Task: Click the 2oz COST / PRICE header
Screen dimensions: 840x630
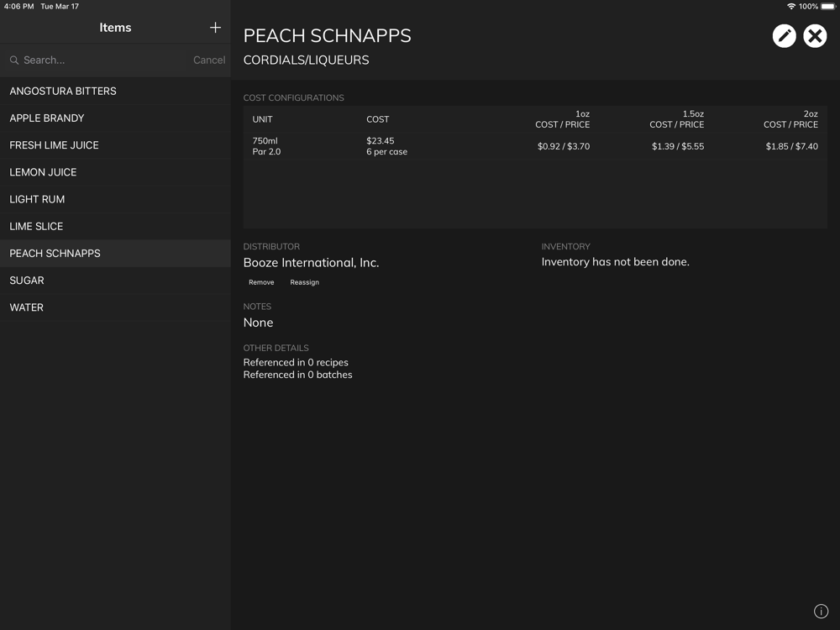Action: coord(790,119)
